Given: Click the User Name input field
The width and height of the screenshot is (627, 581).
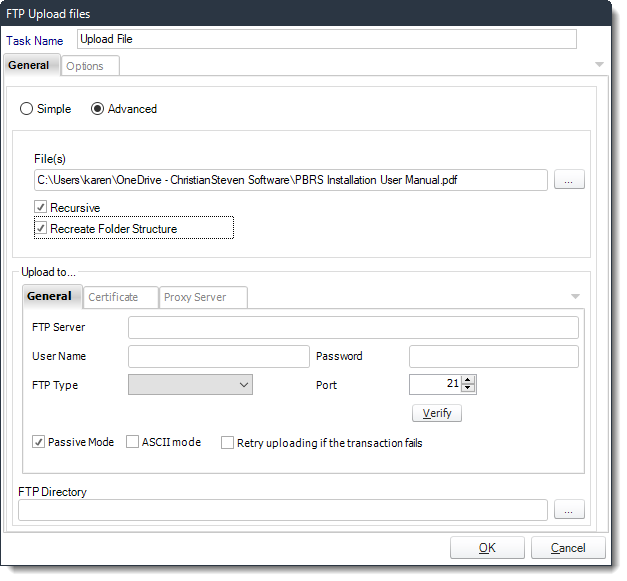Looking at the screenshot, I should [219, 356].
